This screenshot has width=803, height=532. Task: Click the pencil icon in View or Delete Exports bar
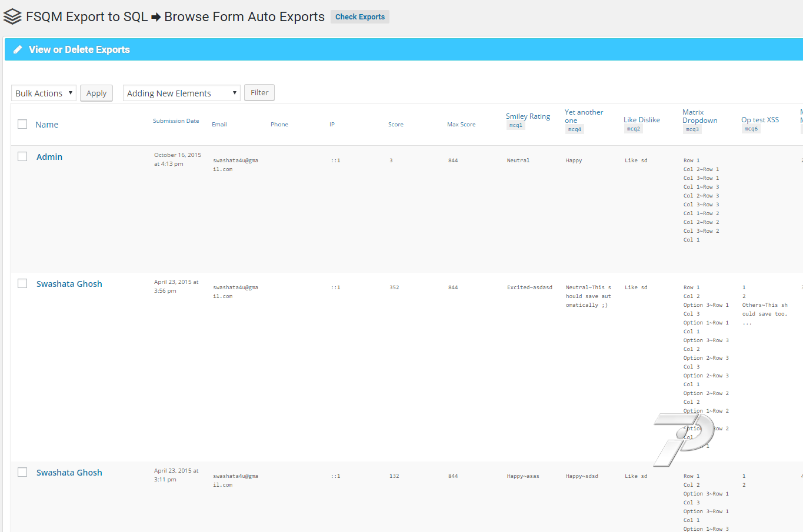[18, 49]
